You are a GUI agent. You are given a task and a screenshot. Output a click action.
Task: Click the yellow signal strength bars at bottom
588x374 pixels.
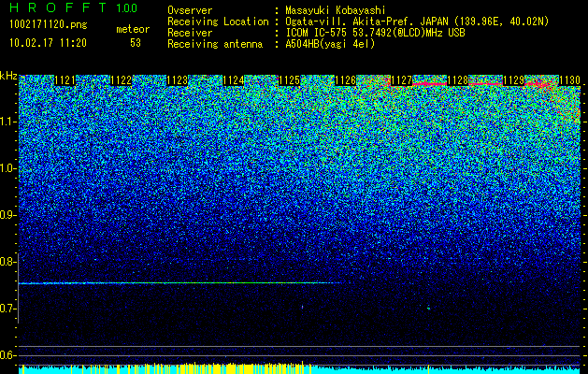click(165, 368)
